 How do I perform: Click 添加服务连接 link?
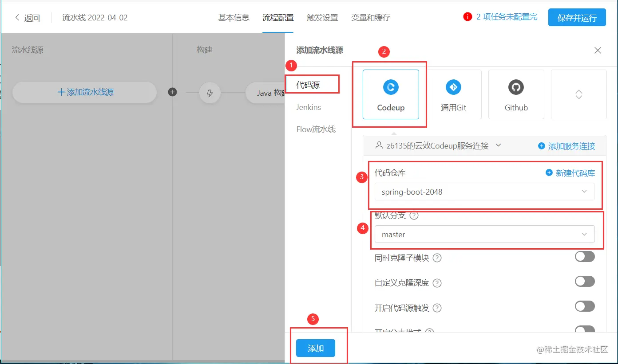click(x=572, y=146)
